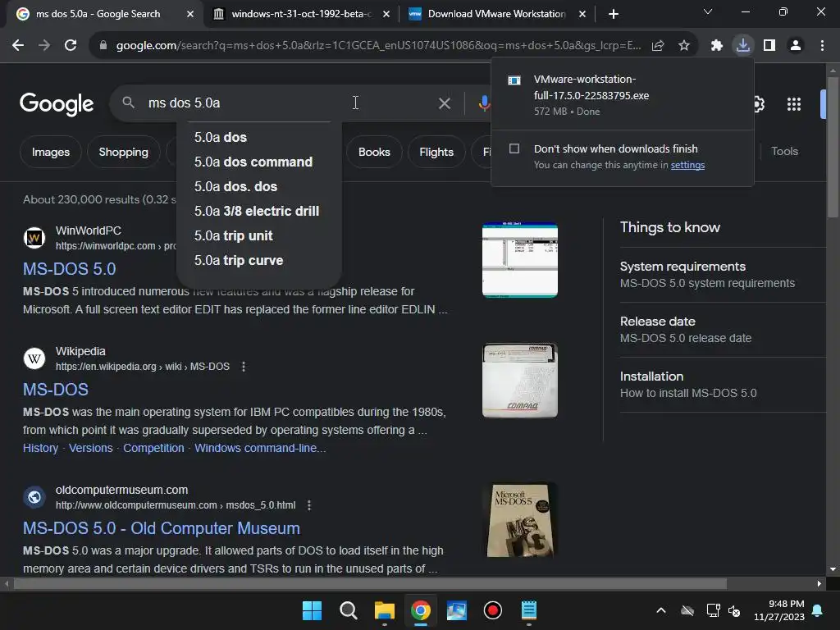The width and height of the screenshot is (840, 630).
Task: Open more options for Wikipedia result
Action: pos(243,367)
